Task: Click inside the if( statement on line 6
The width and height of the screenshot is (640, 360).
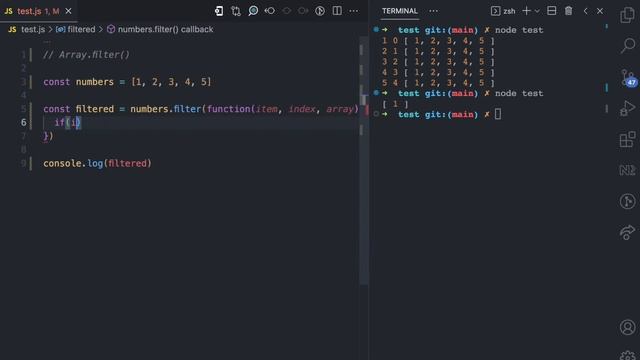Action: (x=67, y=122)
